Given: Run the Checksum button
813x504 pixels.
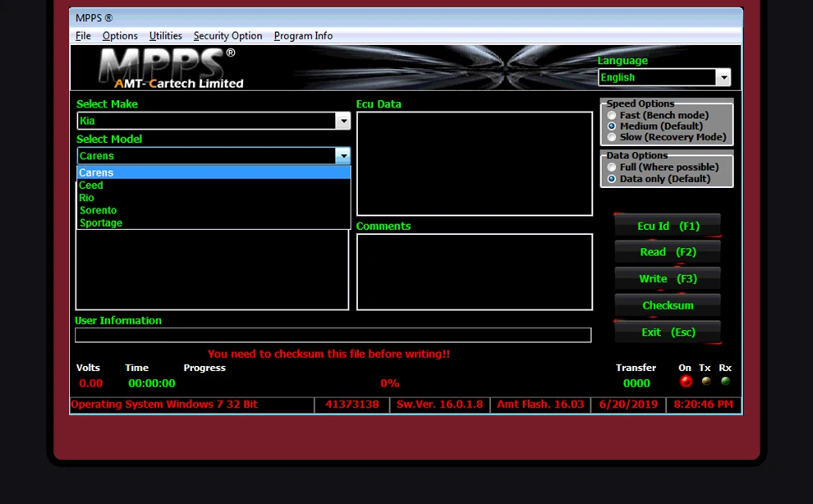Looking at the screenshot, I should (668, 305).
